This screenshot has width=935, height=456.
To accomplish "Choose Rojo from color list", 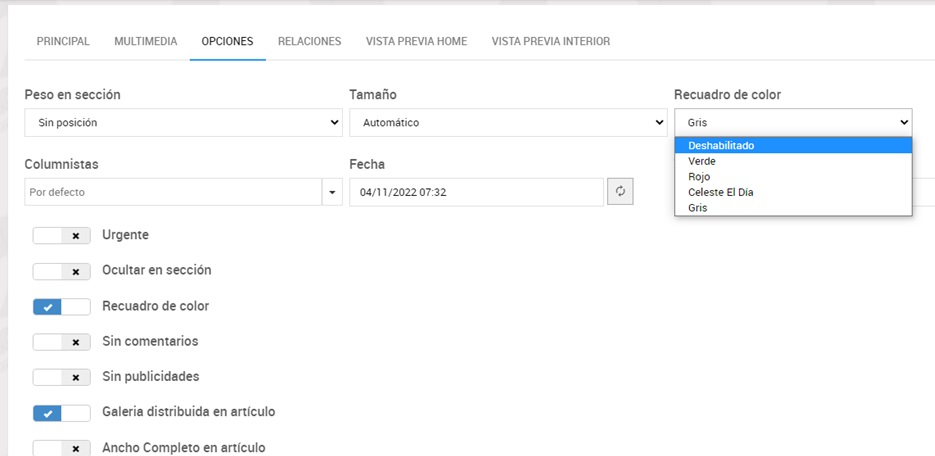I will click(x=699, y=177).
